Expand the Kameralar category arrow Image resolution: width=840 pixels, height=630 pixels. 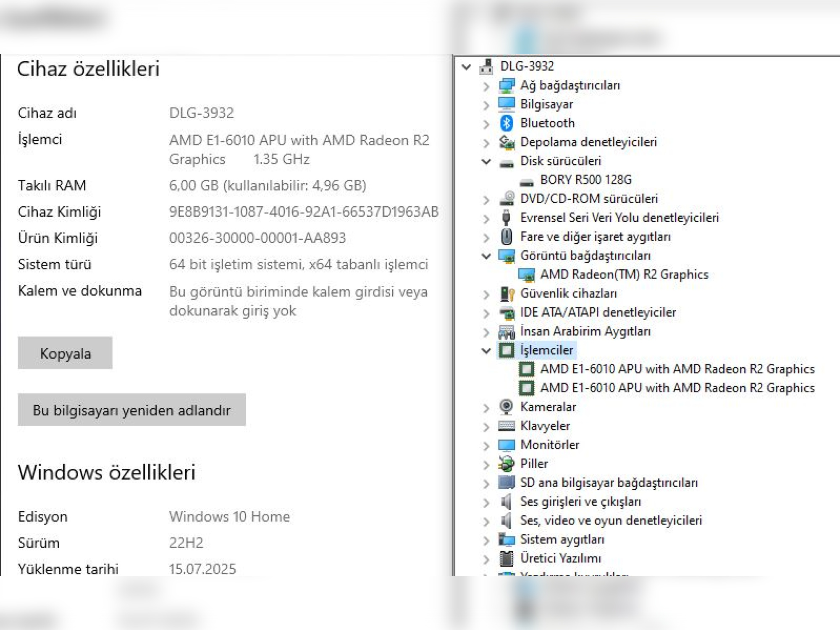pyautogui.click(x=486, y=407)
